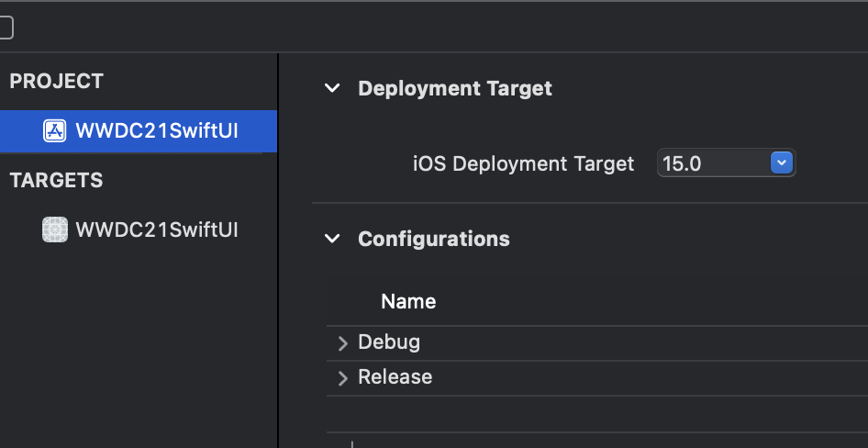Click the TARGETS section header
The image size is (868, 448).
coord(57,180)
